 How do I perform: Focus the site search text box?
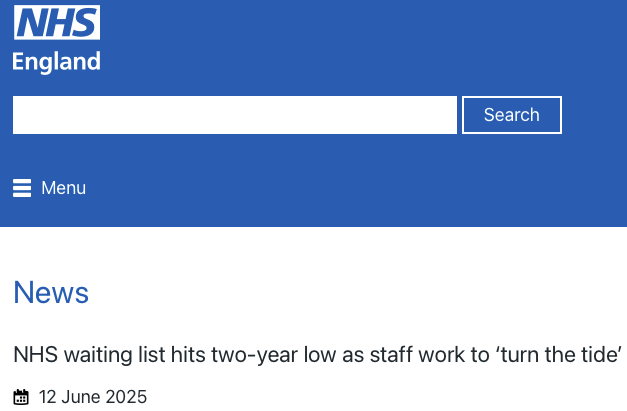[235, 115]
